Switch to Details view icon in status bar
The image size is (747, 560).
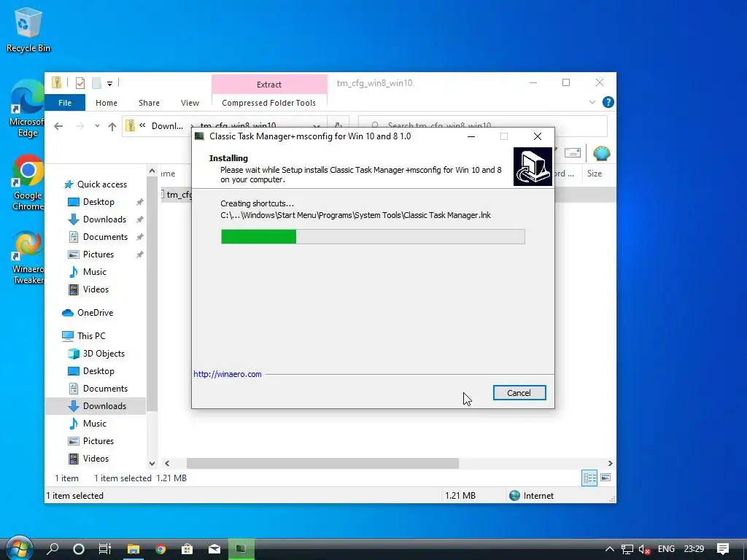tap(589, 478)
